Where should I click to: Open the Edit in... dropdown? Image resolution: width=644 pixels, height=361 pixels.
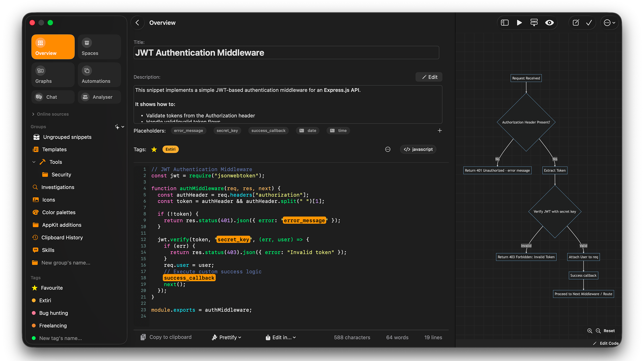[x=281, y=337]
